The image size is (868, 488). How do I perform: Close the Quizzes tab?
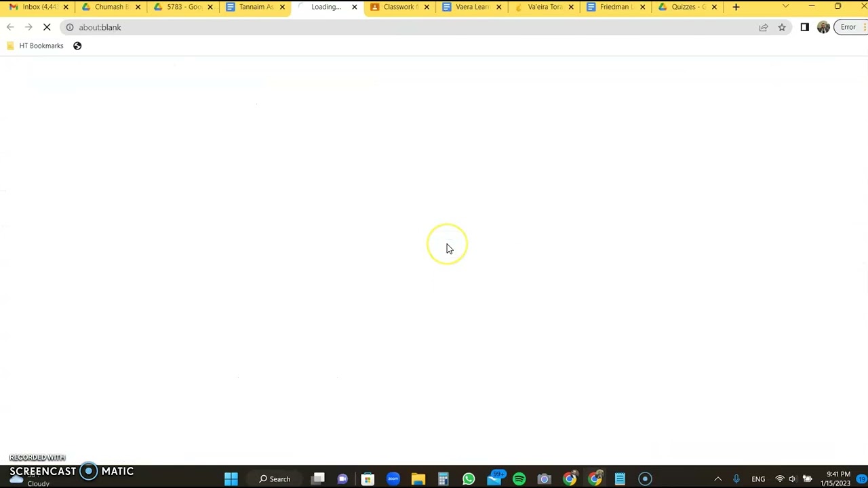(x=714, y=7)
